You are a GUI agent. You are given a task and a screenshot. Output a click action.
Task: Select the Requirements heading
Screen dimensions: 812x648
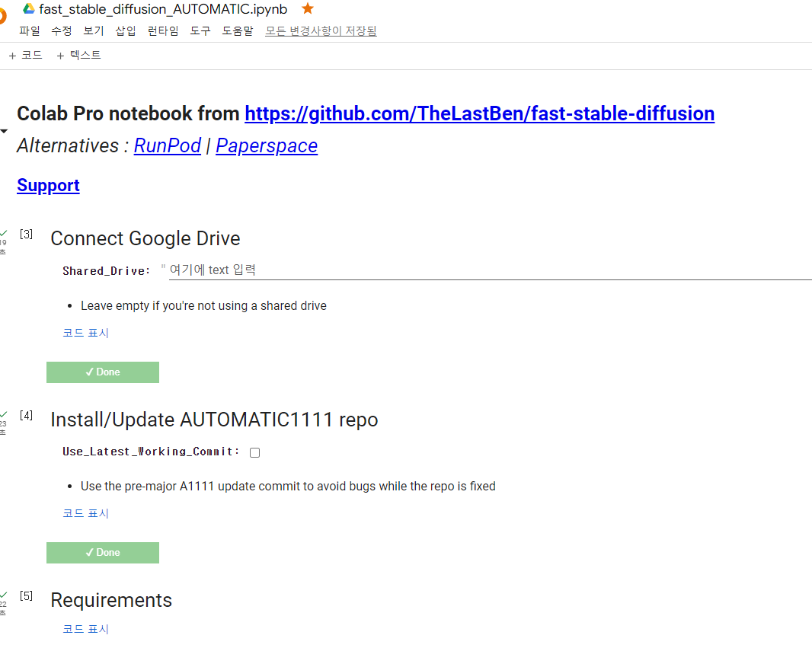[111, 600]
